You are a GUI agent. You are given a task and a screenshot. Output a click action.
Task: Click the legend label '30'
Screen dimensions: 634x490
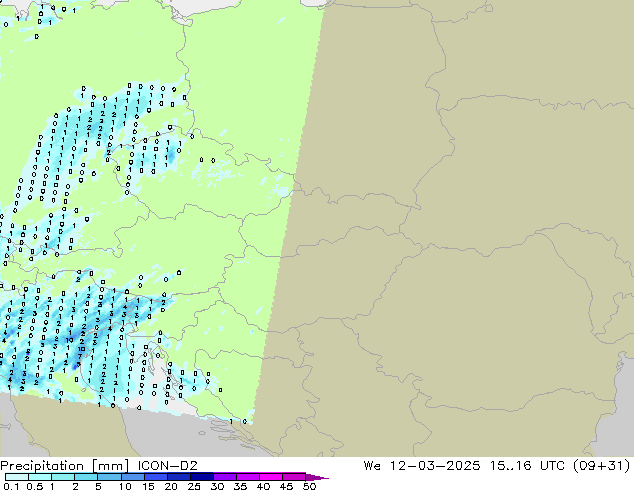[217, 486]
